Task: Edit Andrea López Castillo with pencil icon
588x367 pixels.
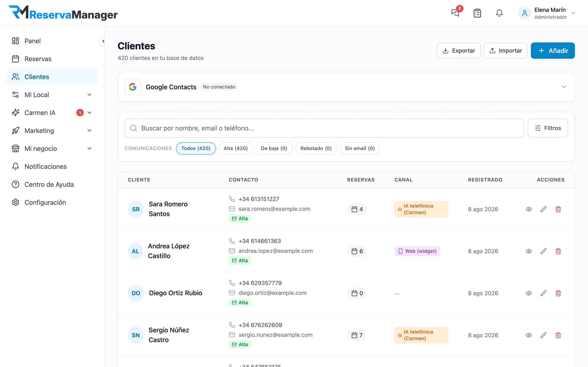Action: click(x=543, y=251)
